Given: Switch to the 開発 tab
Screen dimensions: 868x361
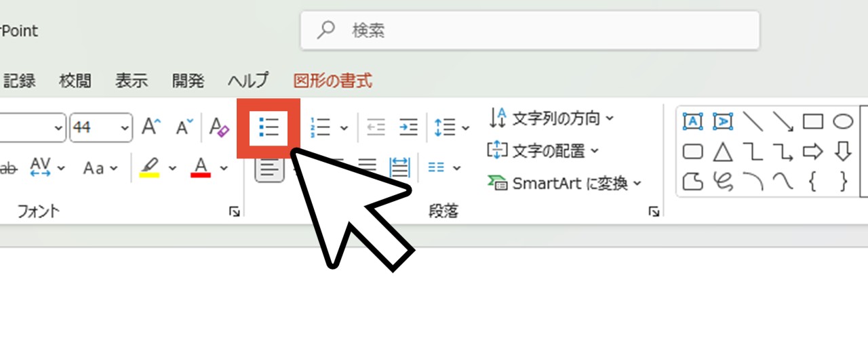Looking at the screenshot, I should pos(188,81).
